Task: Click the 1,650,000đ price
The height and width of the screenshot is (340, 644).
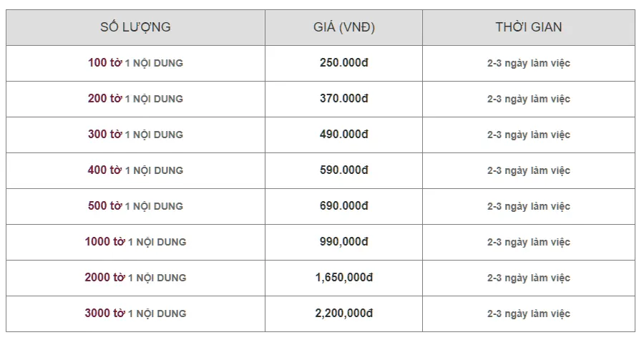Action: [x=343, y=278]
